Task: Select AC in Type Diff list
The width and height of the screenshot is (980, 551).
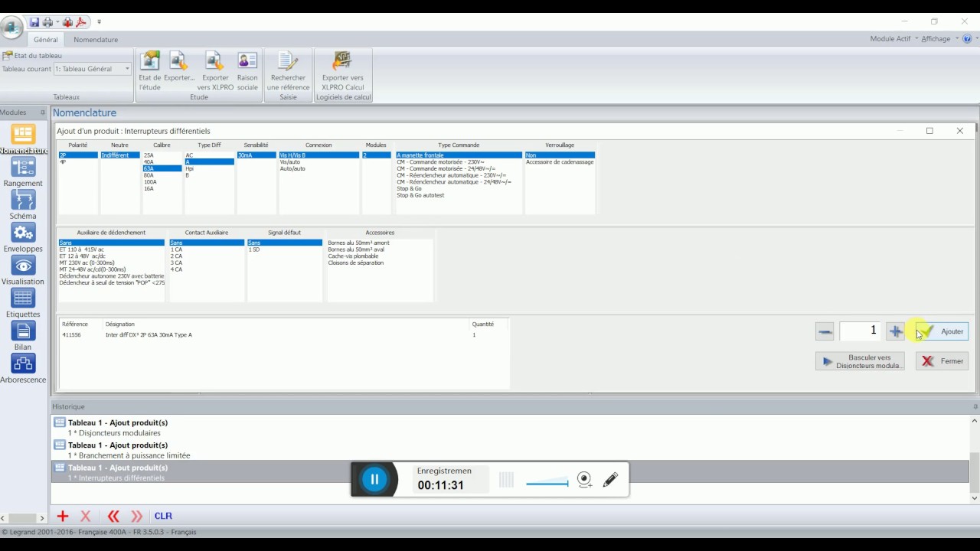Action: tap(209, 155)
